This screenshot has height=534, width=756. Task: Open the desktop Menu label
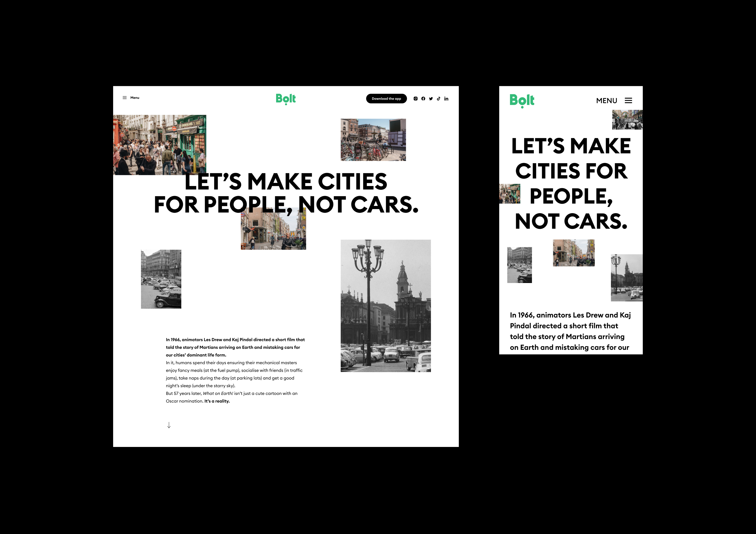[x=135, y=98]
